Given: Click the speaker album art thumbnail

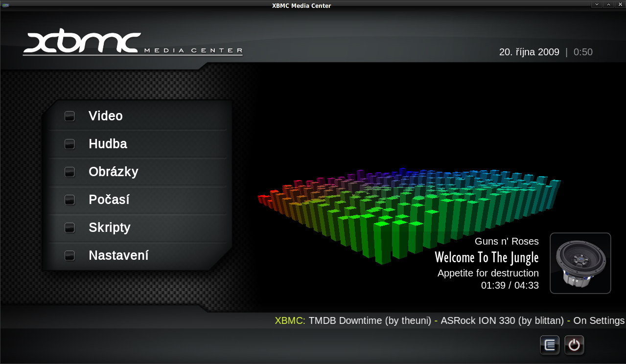Looking at the screenshot, I should point(580,263).
